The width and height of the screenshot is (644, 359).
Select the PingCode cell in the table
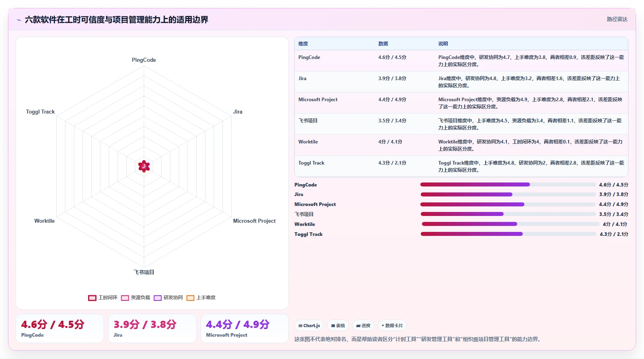click(335, 61)
